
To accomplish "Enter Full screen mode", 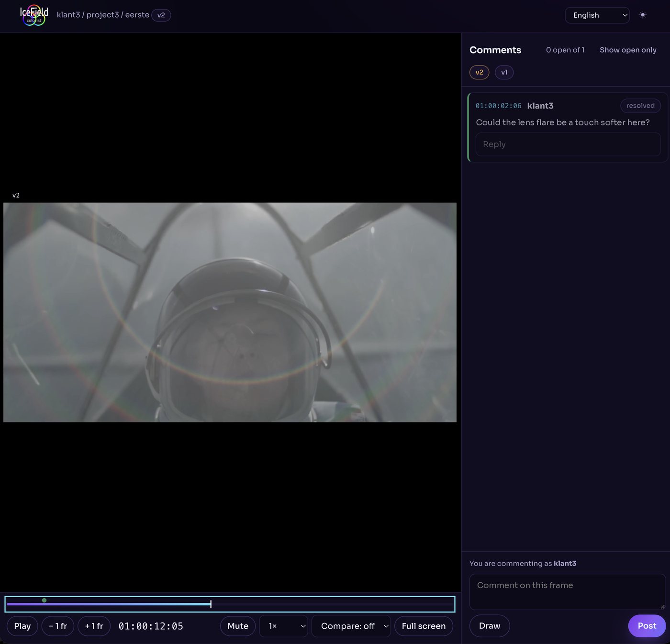I will 424,626.
